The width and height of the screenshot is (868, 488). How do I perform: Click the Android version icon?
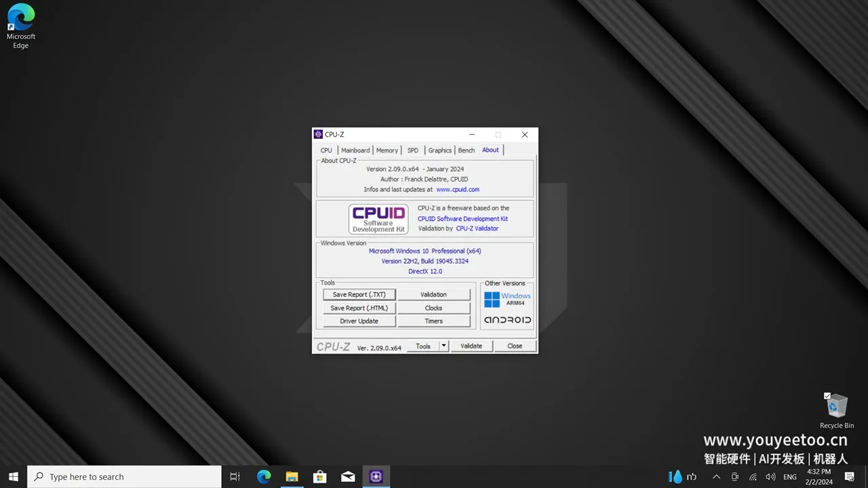[x=507, y=319]
